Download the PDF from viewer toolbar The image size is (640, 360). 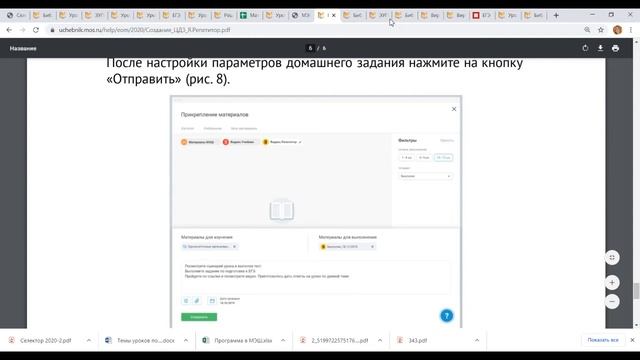pos(600,48)
